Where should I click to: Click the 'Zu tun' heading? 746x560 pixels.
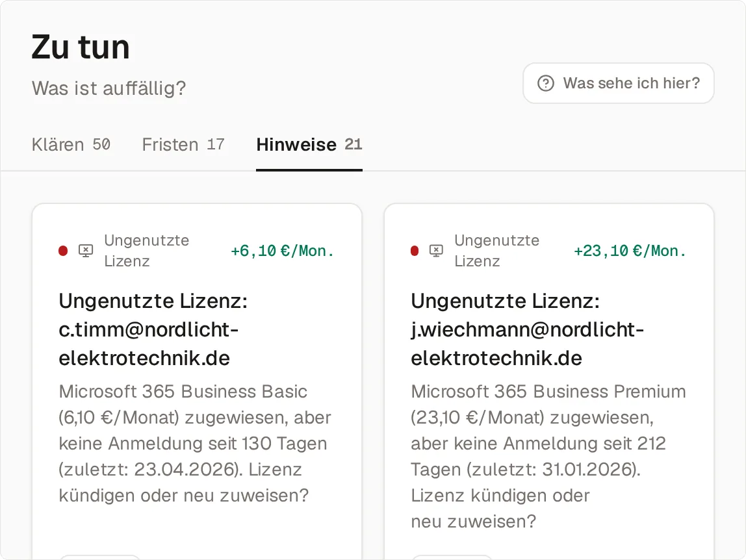pyautogui.click(x=81, y=47)
